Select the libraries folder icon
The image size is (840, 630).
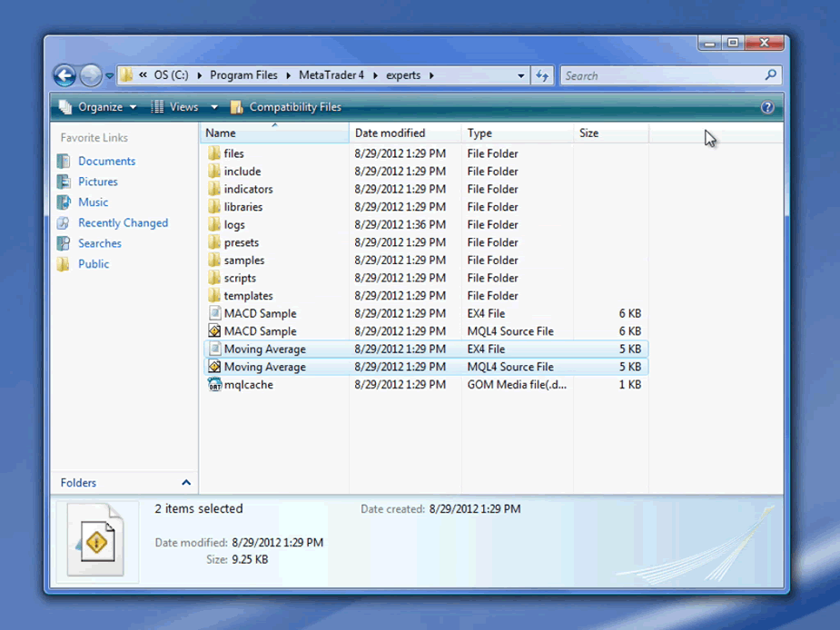(x=214, y=206)
